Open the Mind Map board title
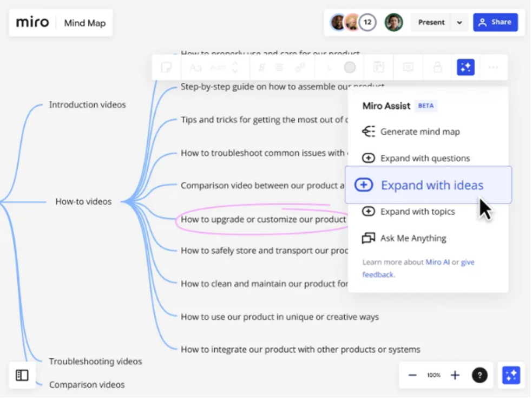The height and width of the screenshot is (400, 532). click(85, 23)
